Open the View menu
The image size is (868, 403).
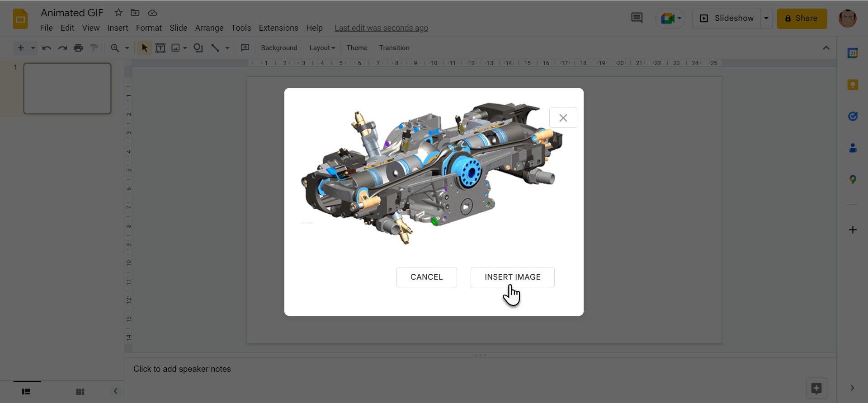tap(90, 28)
